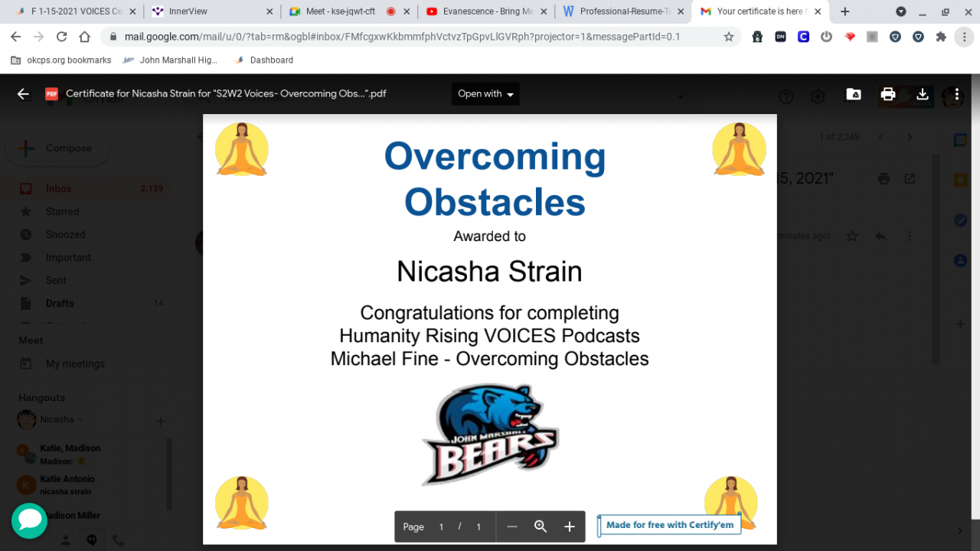
Task: Show the next email with the newer-older arrow
Action: 910,137
